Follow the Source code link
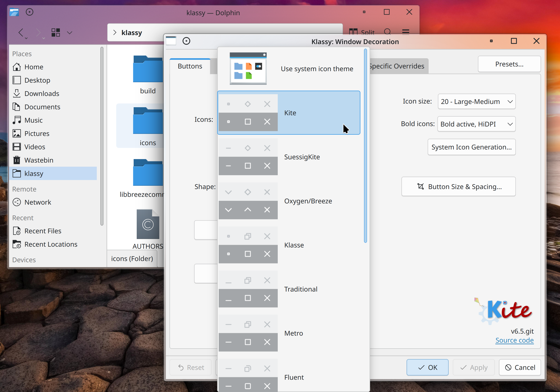The height and width of the screenshot is (392, 560). tap(514, 340)
